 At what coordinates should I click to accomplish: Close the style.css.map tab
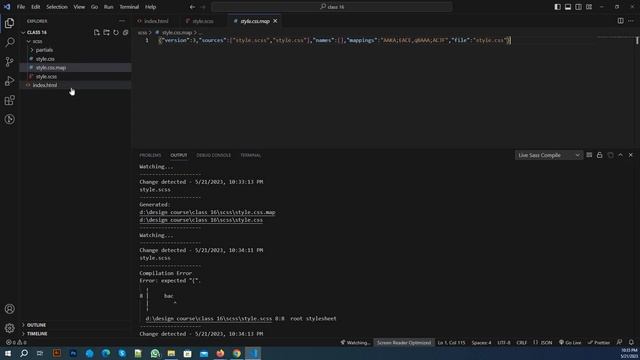click(275, 21)
